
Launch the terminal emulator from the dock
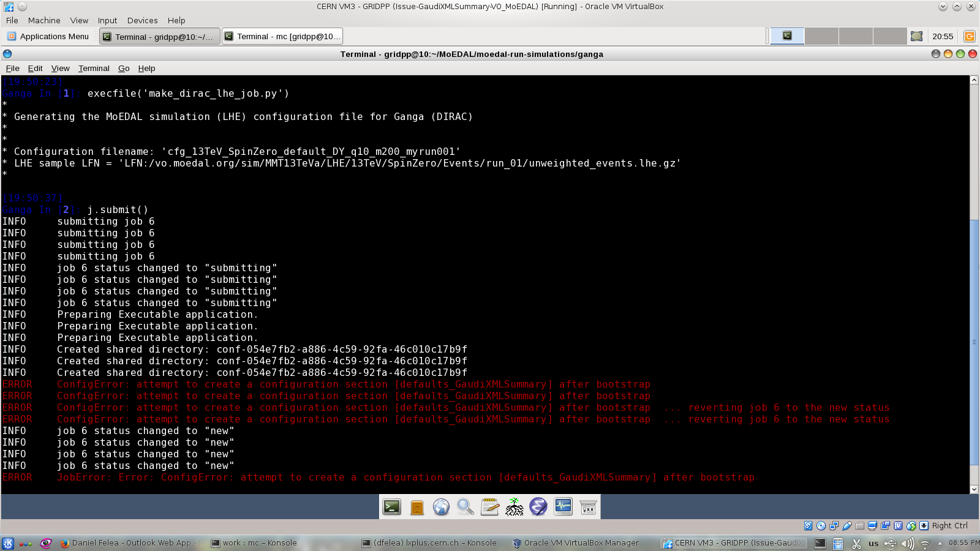392,507
